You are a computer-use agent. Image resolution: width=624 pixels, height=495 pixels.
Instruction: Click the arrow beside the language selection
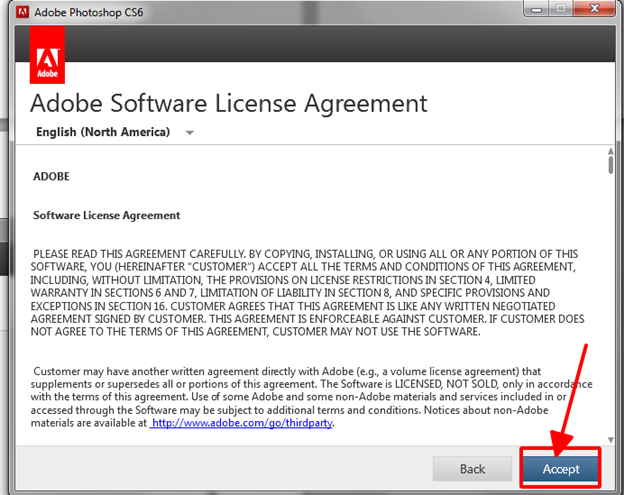pos(189,133)
